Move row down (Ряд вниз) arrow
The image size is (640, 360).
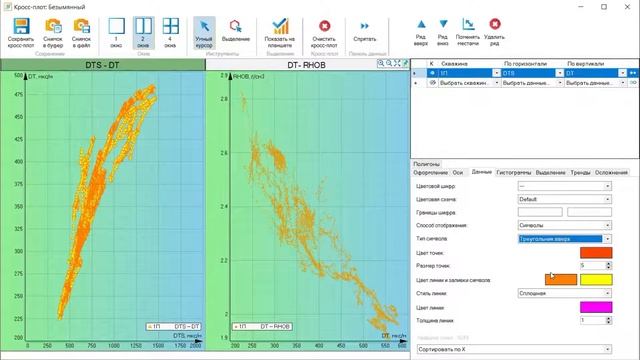click(x=443, y=24)
